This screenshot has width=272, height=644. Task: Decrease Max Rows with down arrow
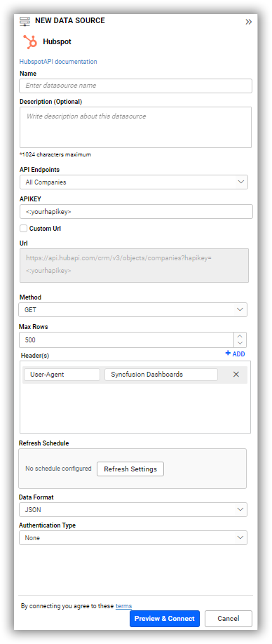click(240, 344)
